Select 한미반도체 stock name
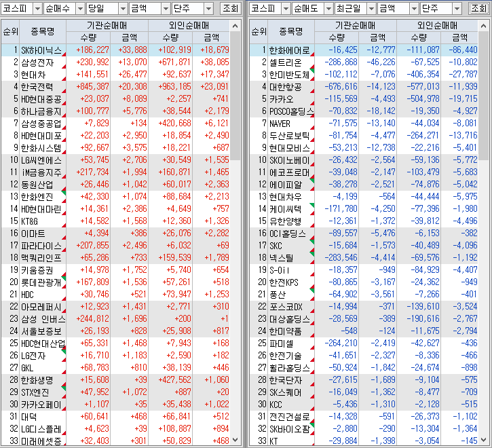This screenshot has width=492, height=448. [290, 75]
